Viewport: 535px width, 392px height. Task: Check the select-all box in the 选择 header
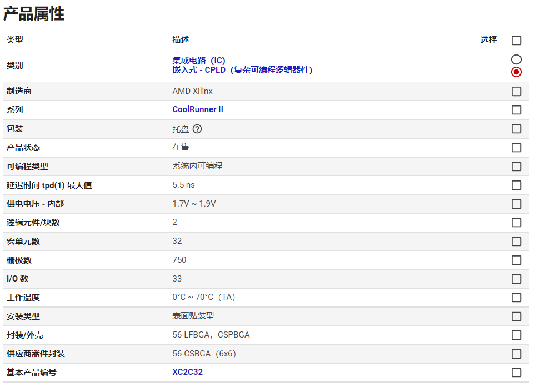coord(516,41)
